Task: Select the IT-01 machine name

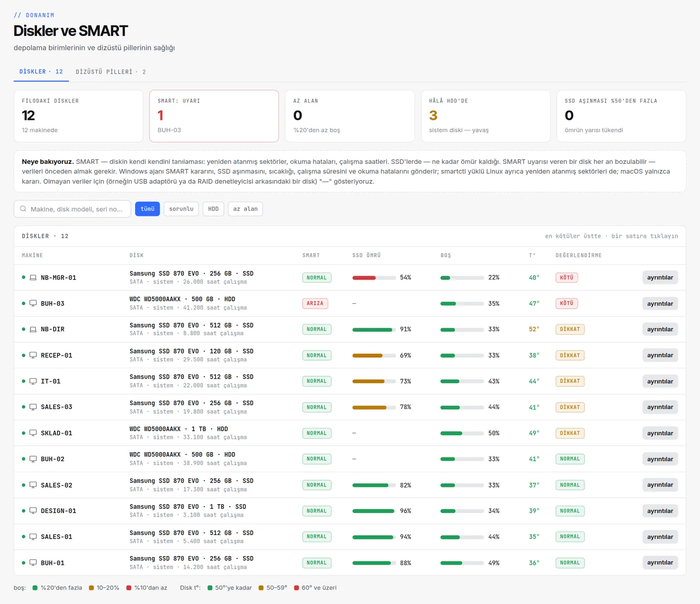Action: click(50, 381)
